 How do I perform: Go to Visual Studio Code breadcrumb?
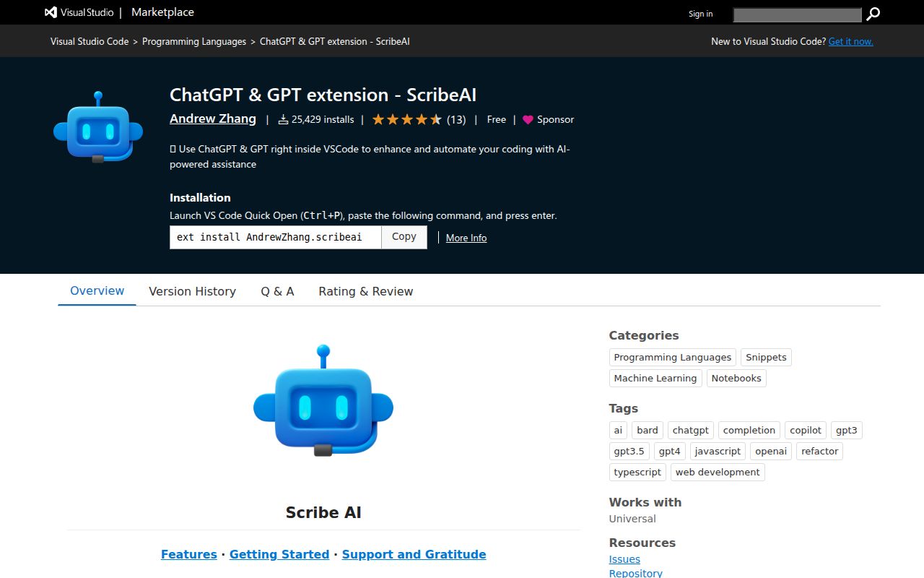[x=90, y=41]
